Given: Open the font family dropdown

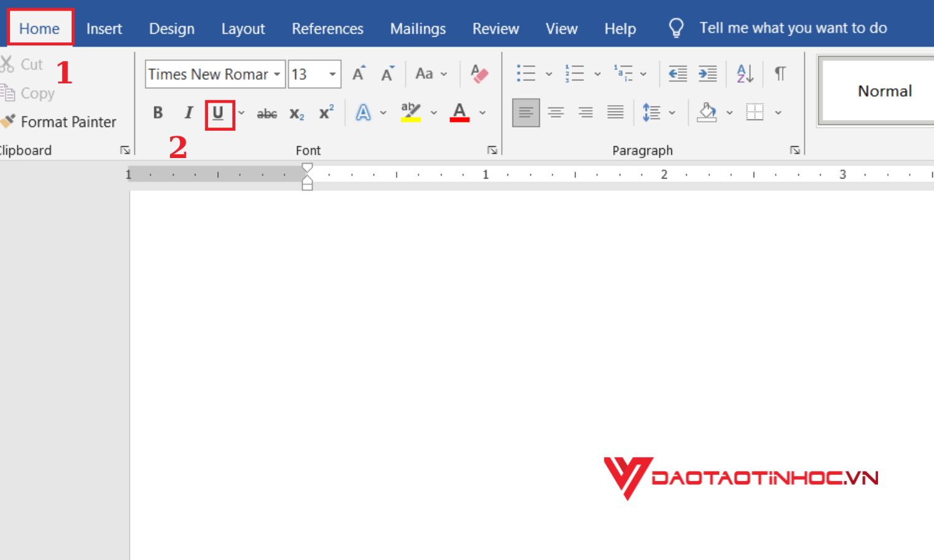Looking at the screenshot, I should 277,73.
